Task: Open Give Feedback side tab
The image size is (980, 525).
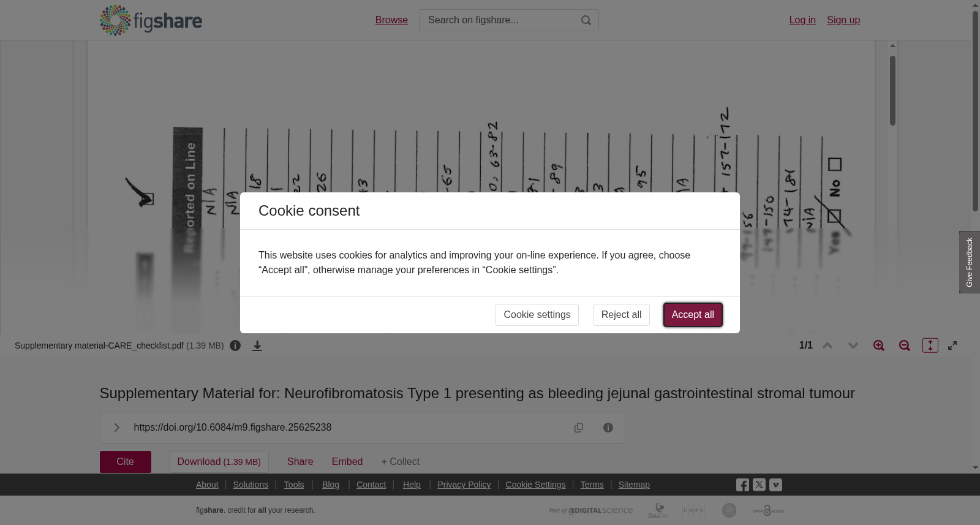Action: (970, 262)
